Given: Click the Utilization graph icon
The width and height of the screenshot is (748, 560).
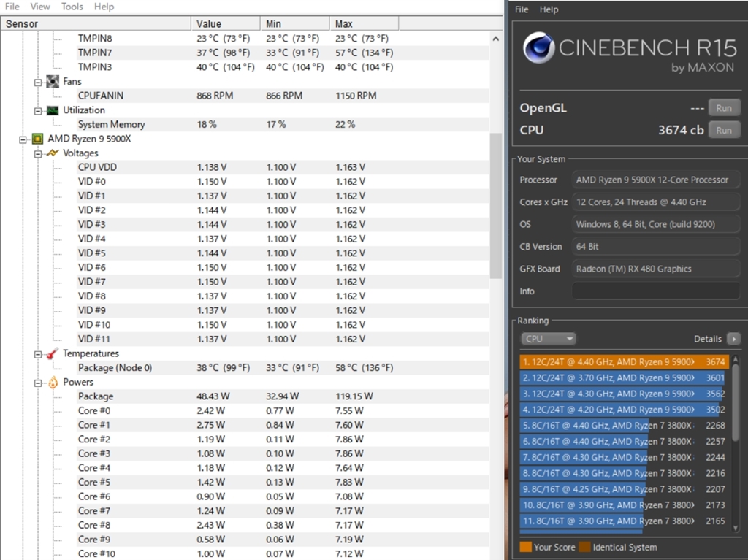Looking at the screenshot, I should (x=53, y=110).
